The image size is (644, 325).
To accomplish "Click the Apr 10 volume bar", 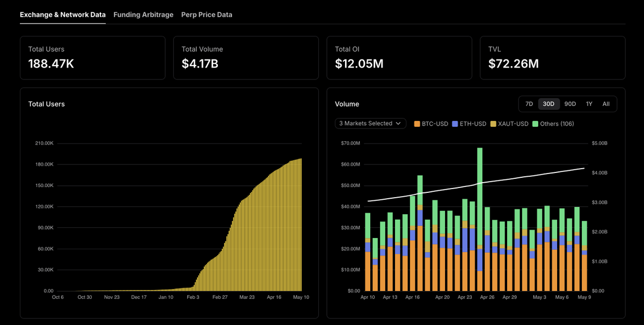I will (x=368, y=252).
